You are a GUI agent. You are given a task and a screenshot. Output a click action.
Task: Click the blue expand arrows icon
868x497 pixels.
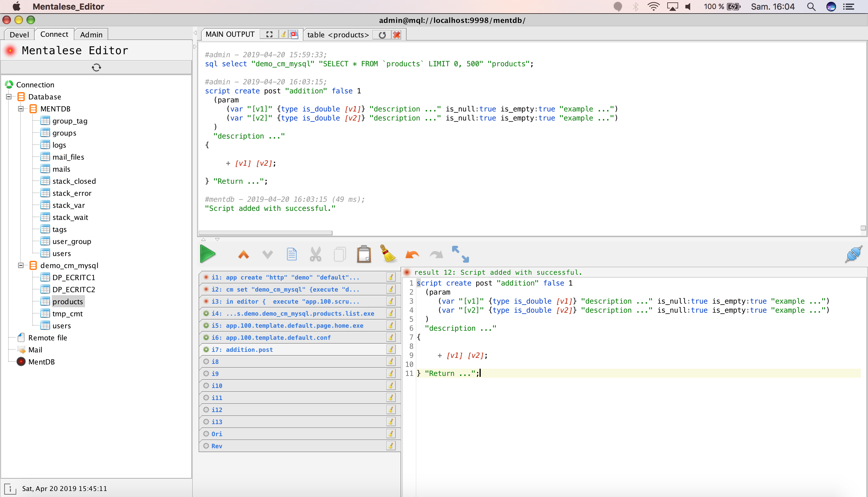[x=460, y=254]
